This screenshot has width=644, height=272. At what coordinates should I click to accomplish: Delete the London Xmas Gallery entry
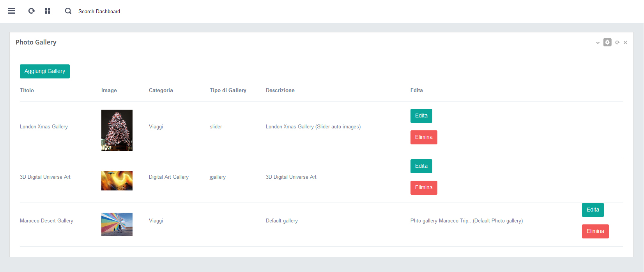423,137
